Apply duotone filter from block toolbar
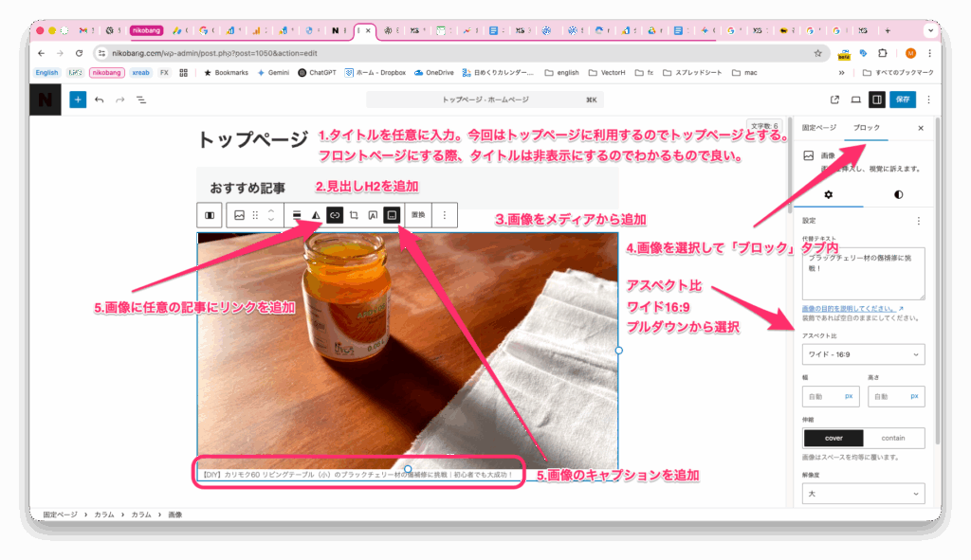The width and height of the screenshot is (971, 560). 316,215
